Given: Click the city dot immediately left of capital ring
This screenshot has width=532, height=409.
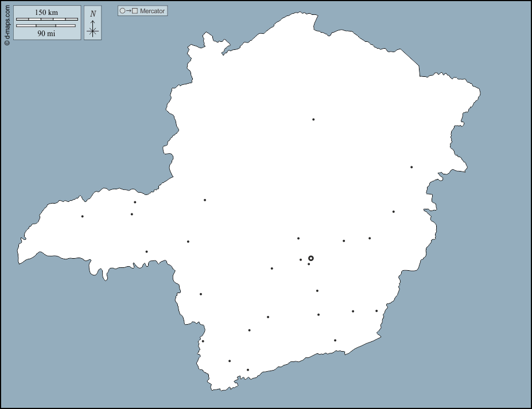Looking at the screenshot, I should click(x=301, y=260).
